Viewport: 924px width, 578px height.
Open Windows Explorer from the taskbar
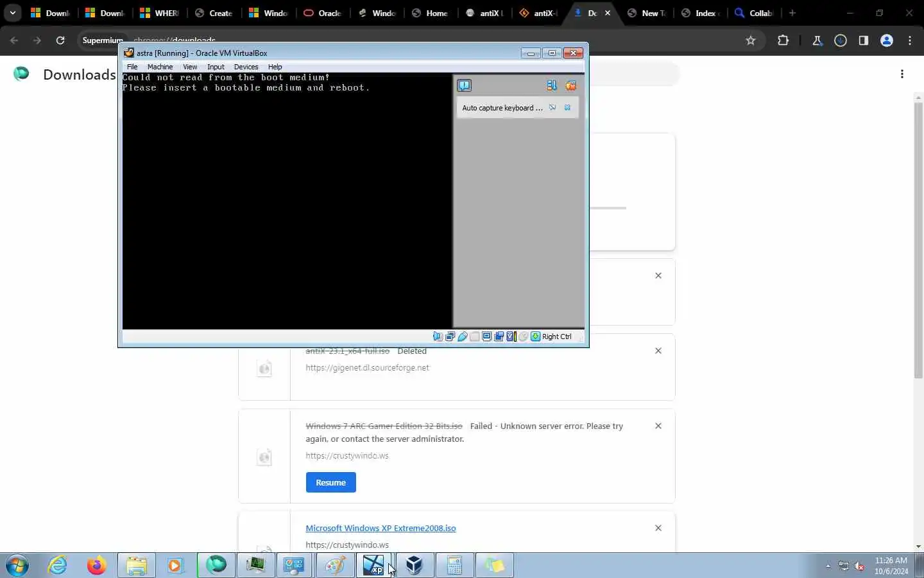137,566
